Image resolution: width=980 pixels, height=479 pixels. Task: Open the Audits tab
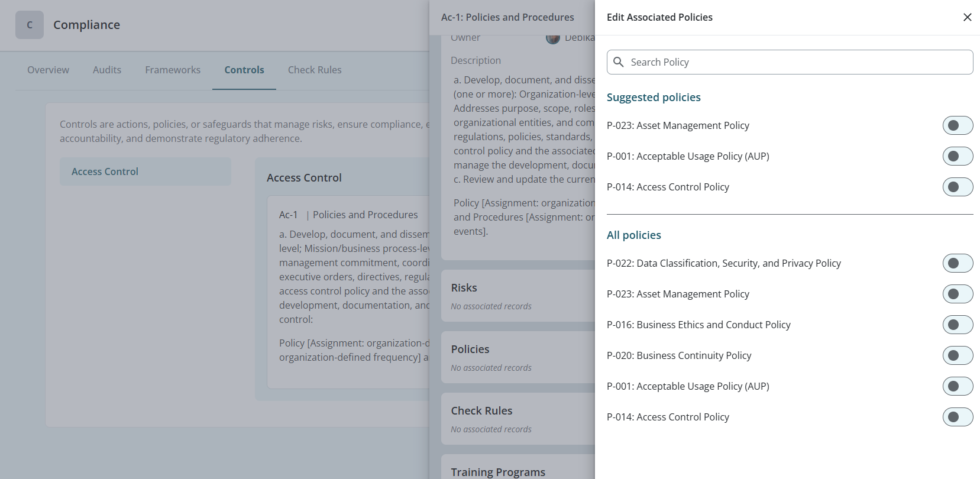pyautogui.click(x=106, y=70)
